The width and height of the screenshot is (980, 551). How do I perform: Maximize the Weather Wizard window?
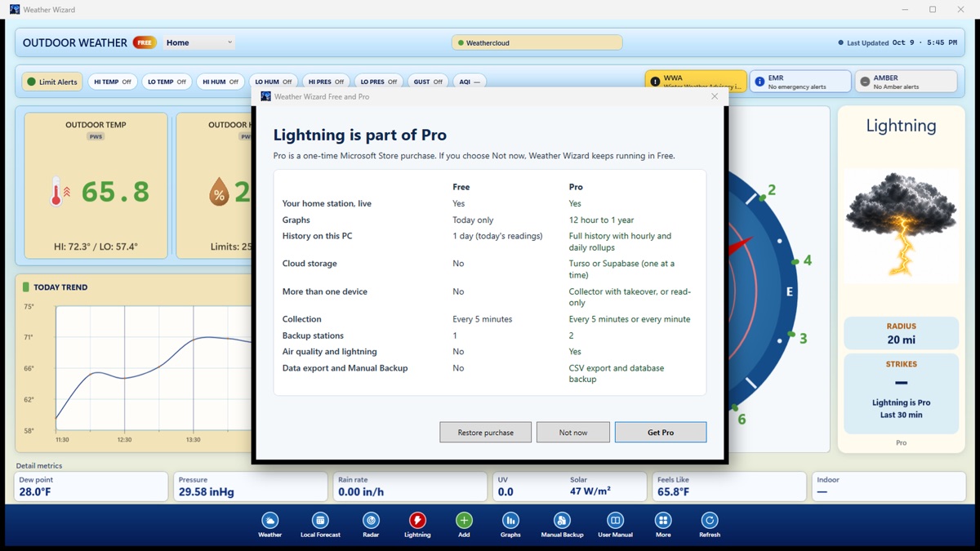point(933,10)
